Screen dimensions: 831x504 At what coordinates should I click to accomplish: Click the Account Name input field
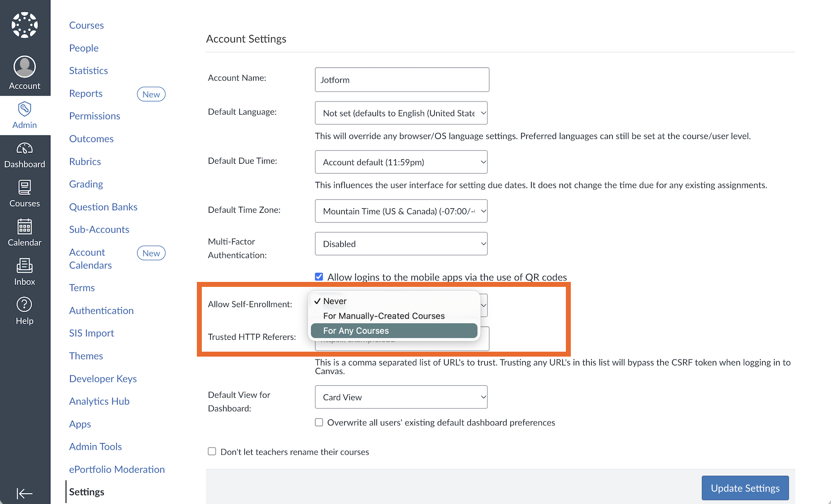(402, 80)
